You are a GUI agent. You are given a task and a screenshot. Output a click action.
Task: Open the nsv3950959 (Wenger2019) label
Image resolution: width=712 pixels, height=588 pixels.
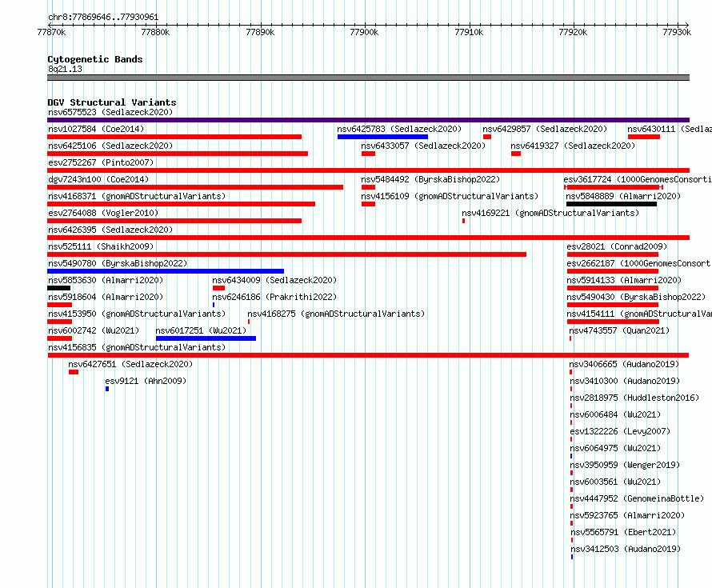click(625, 465)
